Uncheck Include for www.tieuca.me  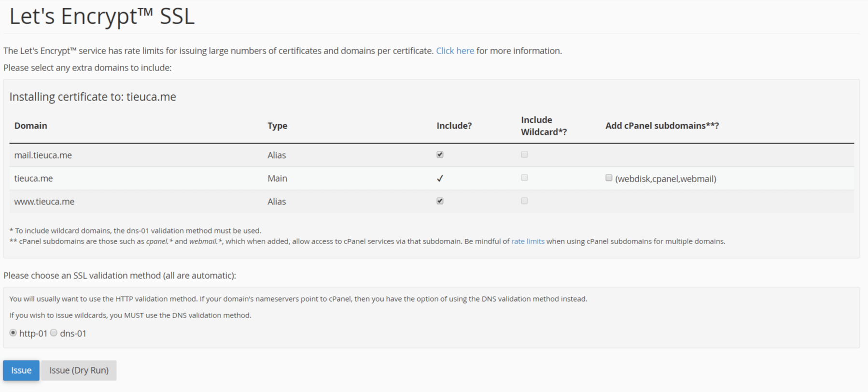coord(440,201)
